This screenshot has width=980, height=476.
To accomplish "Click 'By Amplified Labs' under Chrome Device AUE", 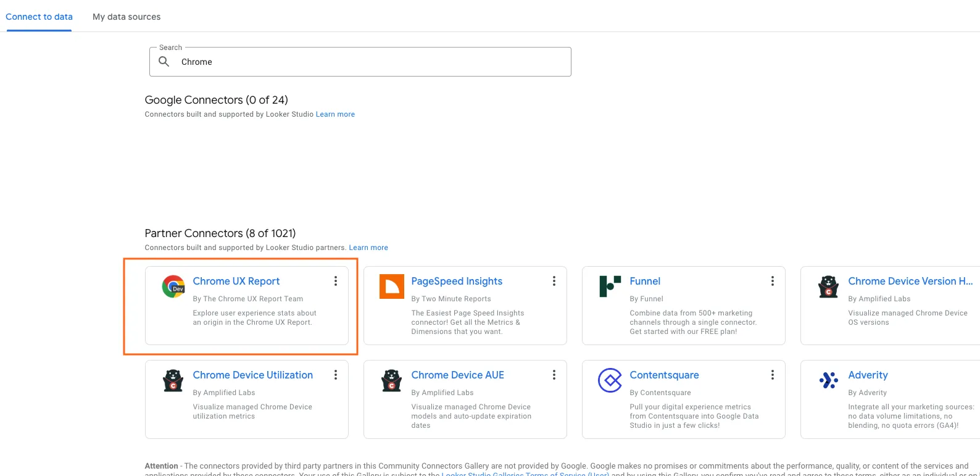I will (x=442, y=393).
